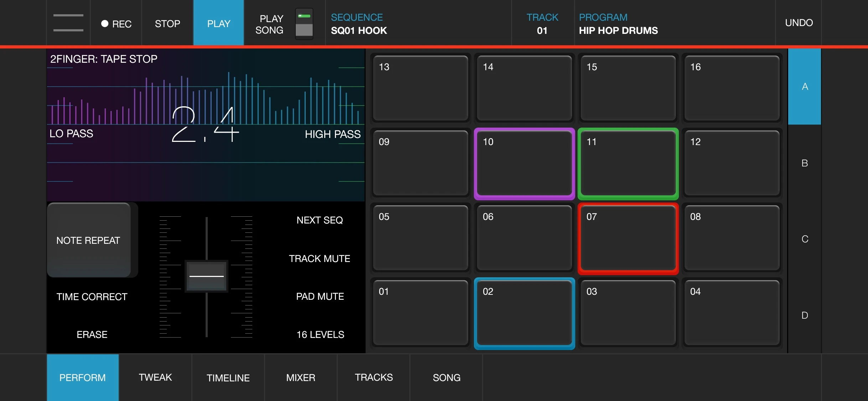Enable the NOTE REPEAT button

89,240
